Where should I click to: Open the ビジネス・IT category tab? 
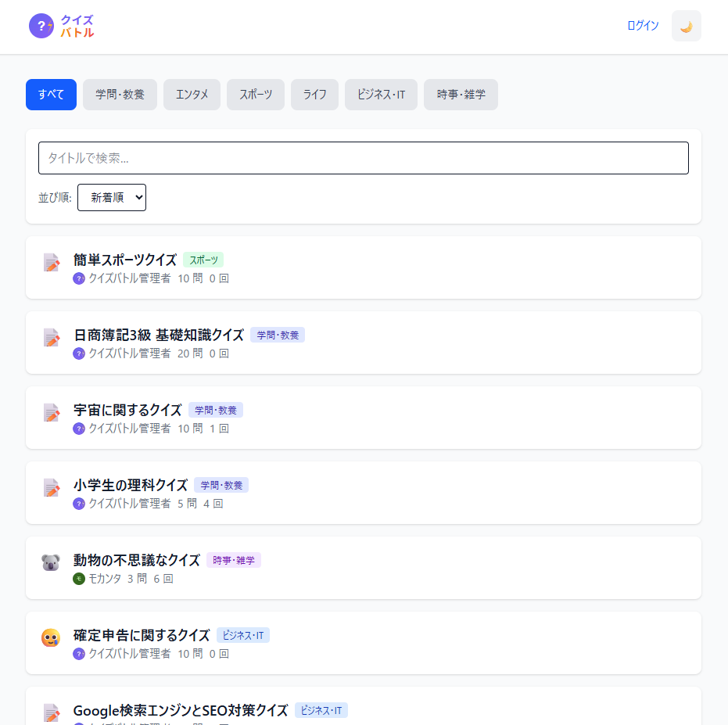point(381,95)
